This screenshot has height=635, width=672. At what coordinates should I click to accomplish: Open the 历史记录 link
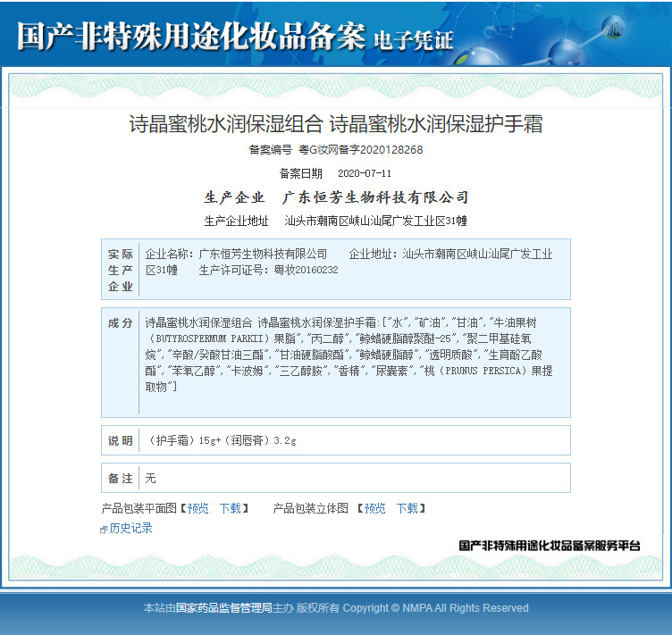[x=130, y=528]
